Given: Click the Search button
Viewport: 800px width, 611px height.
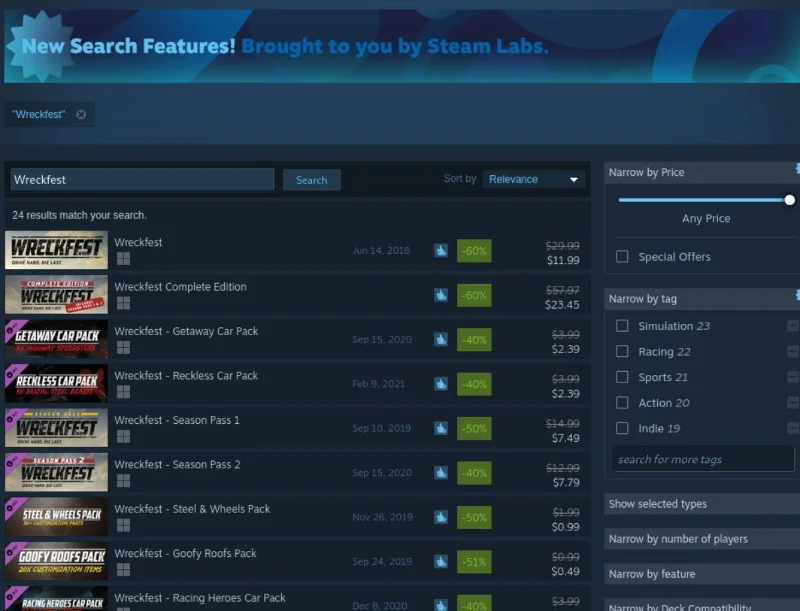Looking at the screenshot, I should pyautogui.click(x=311, y=180).
